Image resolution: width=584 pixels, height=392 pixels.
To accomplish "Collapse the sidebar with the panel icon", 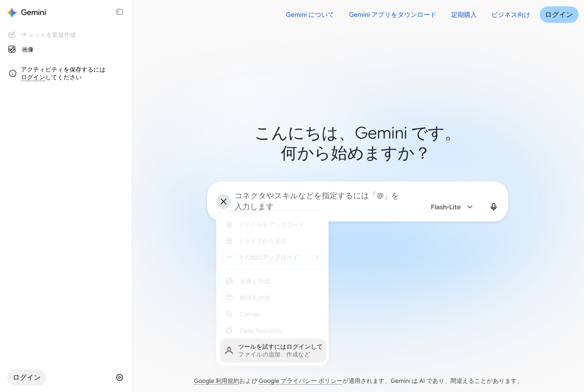I will click(x=120, y=12).
